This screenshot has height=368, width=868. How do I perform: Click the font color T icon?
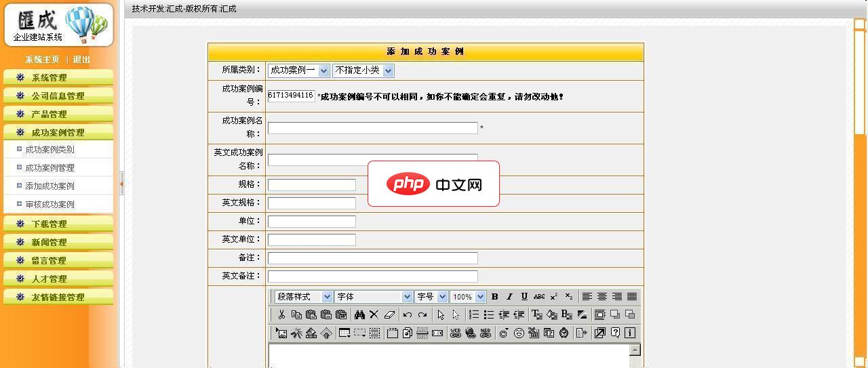[537, 314]
